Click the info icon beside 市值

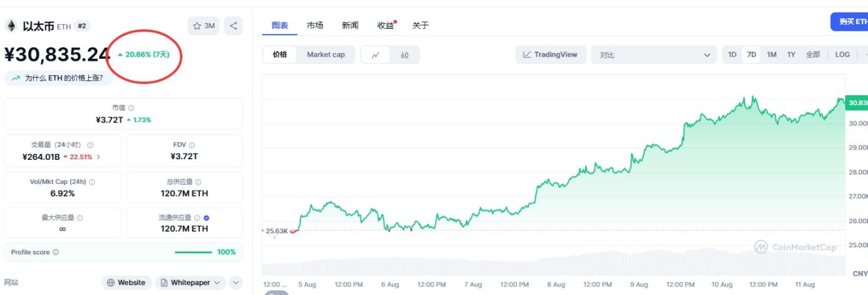[x=132, y=108]
